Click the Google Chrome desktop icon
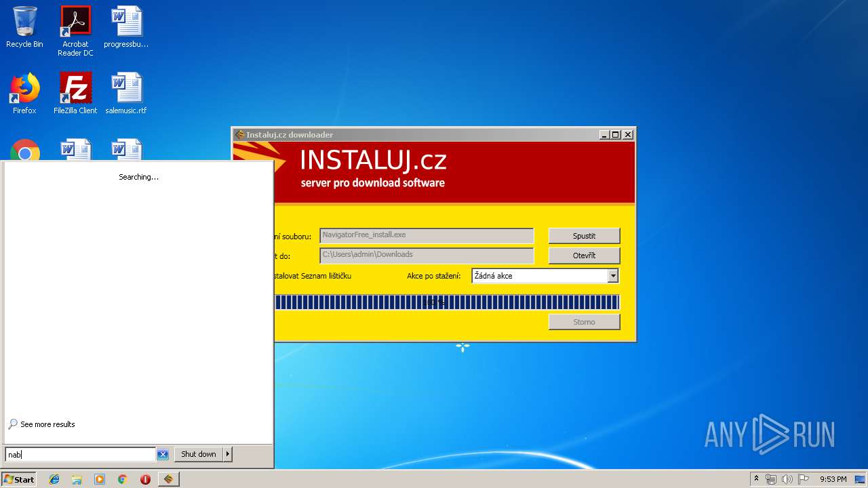The height and width of the screenshot is (488, 868). point(25,150)
